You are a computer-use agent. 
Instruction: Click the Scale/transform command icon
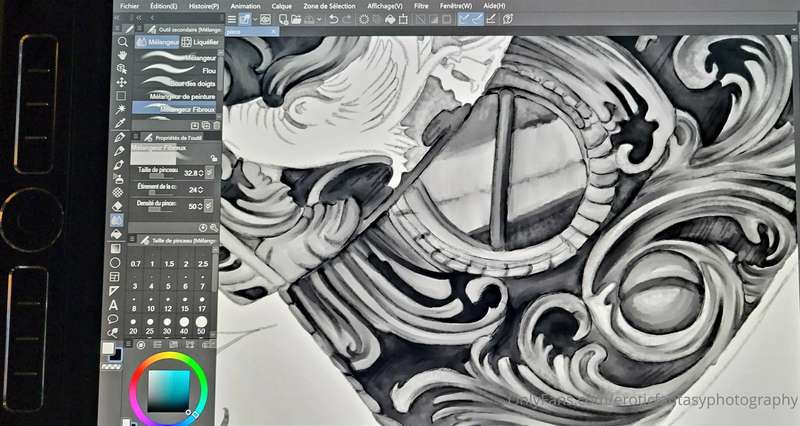point(403,19)
